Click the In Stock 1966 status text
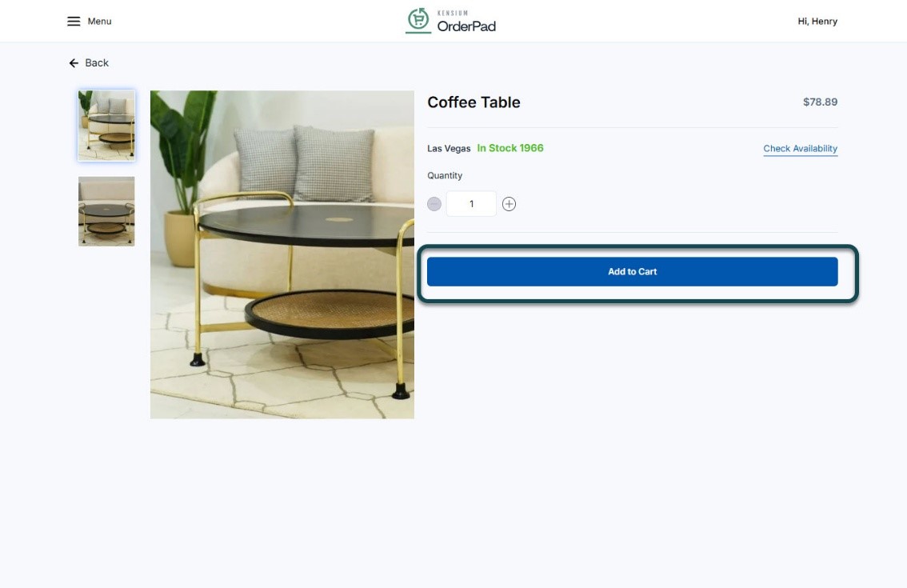907x588 pixels. (510, 148)
